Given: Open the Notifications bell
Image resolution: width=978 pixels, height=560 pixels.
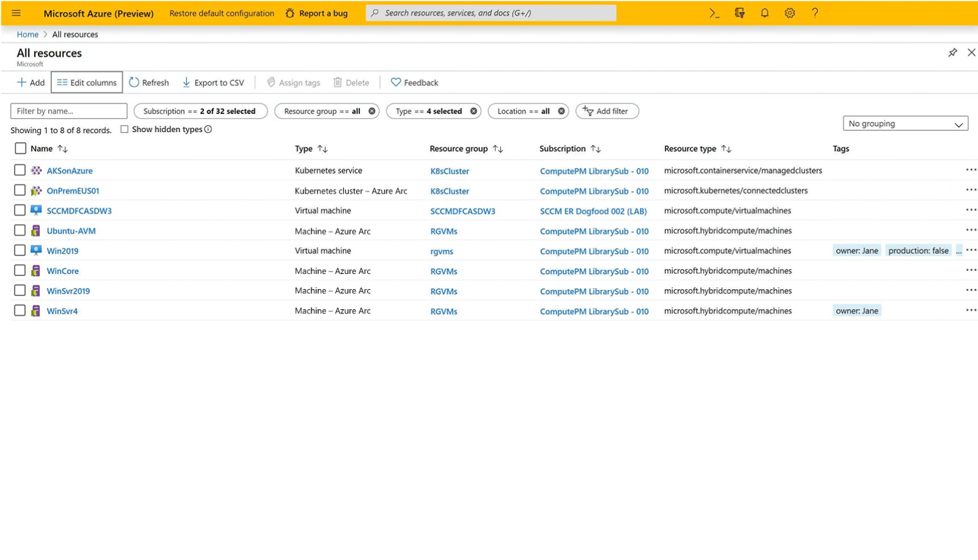Looking at the screenshot, I should pyautogui.click(x=764, y=13).
